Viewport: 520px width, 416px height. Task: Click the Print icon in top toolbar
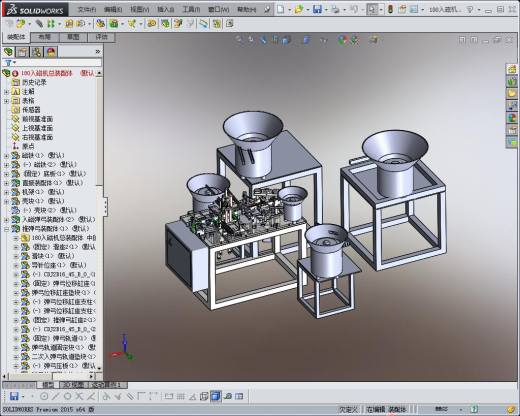(336, 9)
